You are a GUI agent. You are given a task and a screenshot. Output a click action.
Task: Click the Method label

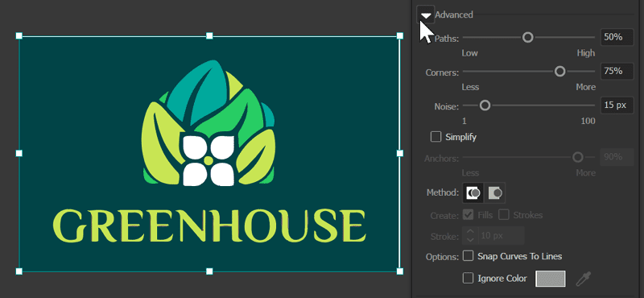[443, 192]
